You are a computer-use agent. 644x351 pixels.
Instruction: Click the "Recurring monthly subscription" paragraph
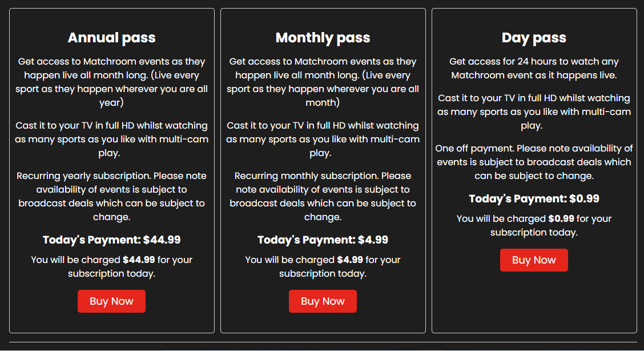323,196
